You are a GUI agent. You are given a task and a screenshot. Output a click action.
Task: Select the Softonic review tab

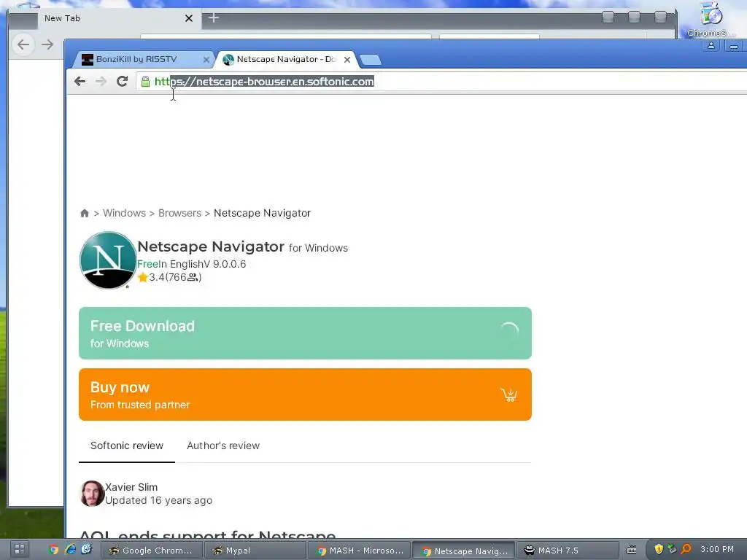pyautogui.click(x=127, y=446)
